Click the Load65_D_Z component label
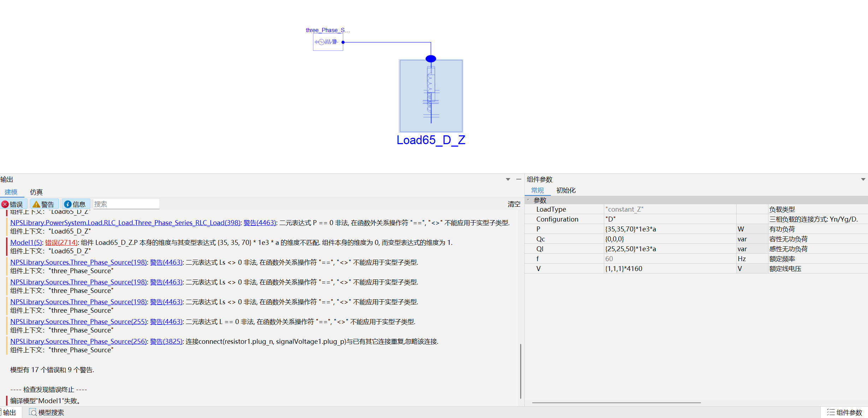This screenshot has width=868, height=418. coord(431,140)
